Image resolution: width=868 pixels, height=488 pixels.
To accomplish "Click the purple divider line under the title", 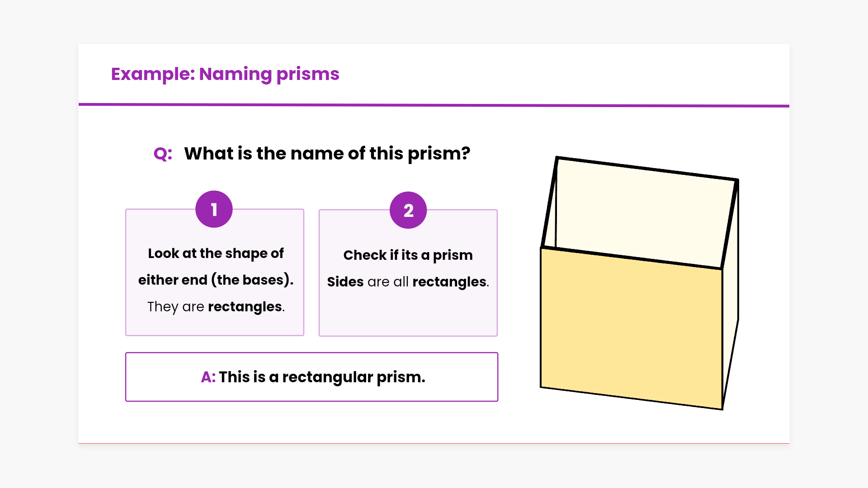I will (x=434, y=105).
